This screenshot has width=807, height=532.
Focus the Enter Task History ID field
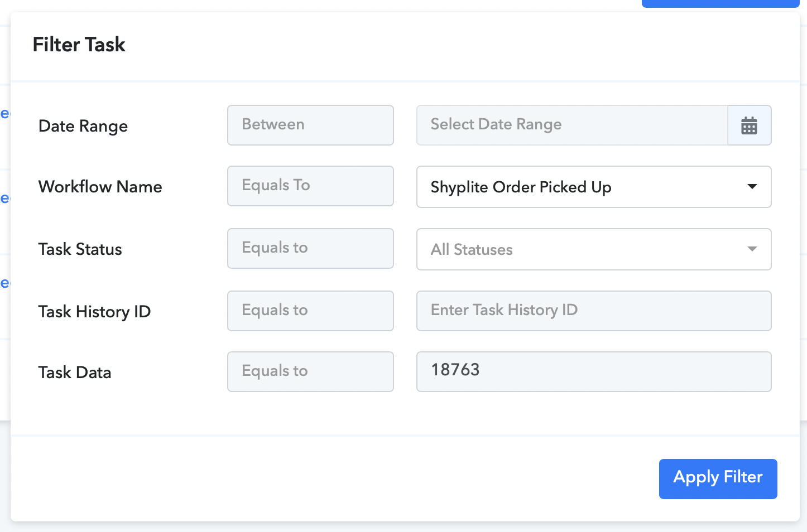pos(594,311)
